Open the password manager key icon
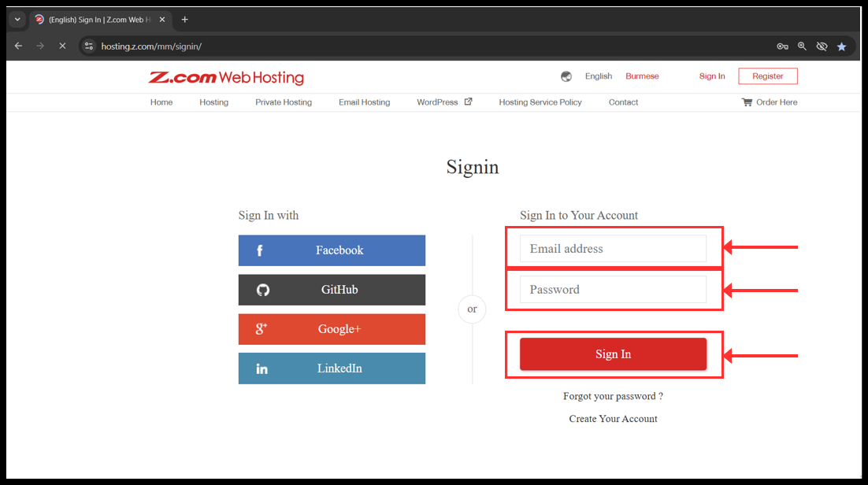This screenshot has width=868, height=485. point(782,46)
